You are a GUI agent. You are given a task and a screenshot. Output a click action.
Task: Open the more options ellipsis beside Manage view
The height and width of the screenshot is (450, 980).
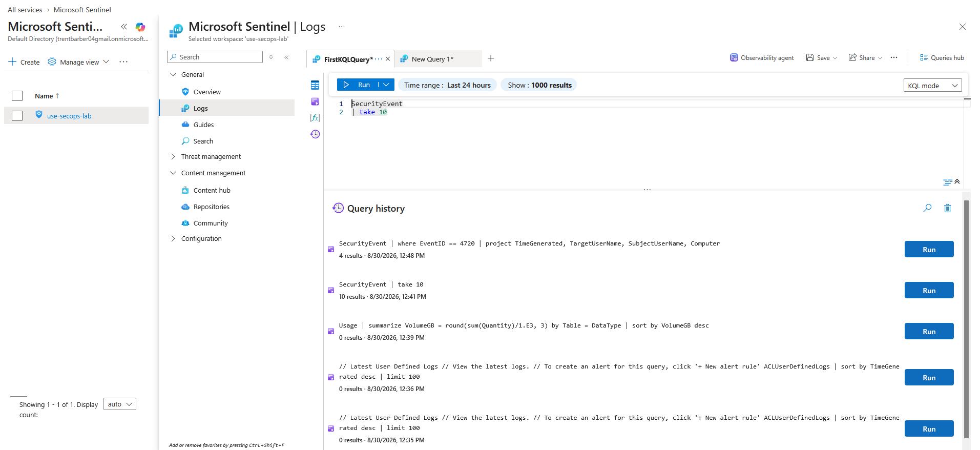[123, 62]
